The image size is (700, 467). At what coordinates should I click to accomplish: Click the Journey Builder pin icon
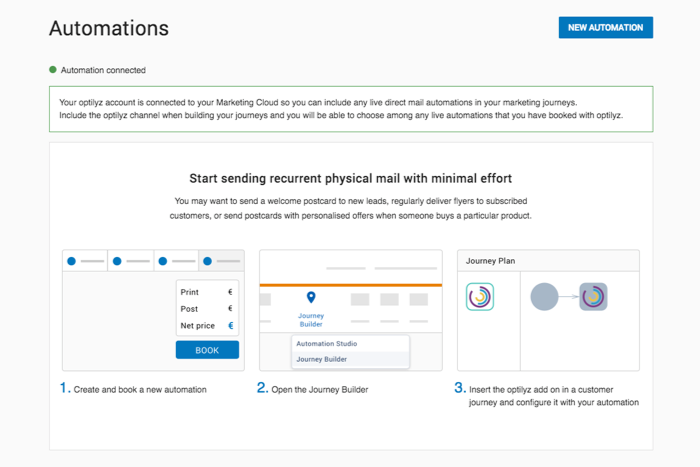coord(311,298)
